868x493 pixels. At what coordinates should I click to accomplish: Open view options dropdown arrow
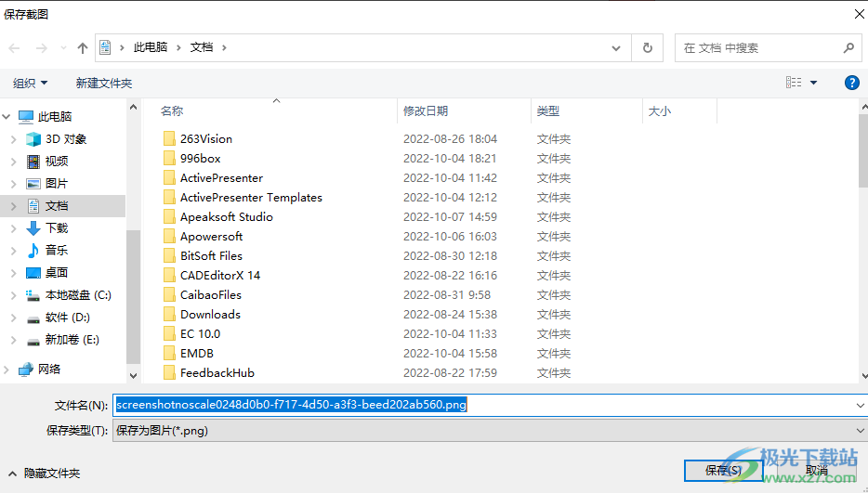[x=813, y=83]
